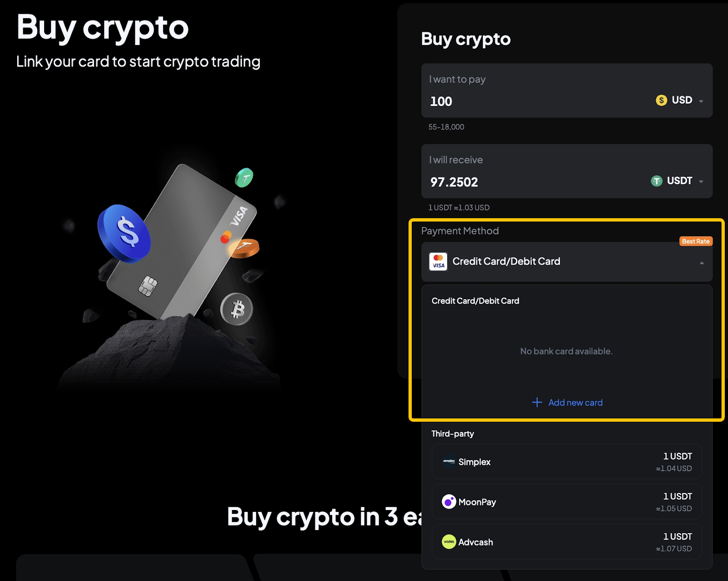Click the blue dollar coin illustration
This screenshot has height=581, width=728.
click(124, 233)
